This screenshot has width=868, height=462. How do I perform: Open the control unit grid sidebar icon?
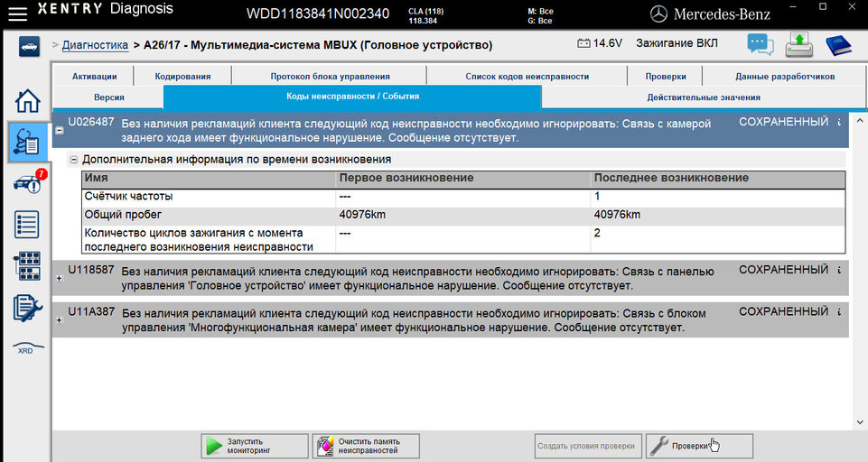(26, 265)
